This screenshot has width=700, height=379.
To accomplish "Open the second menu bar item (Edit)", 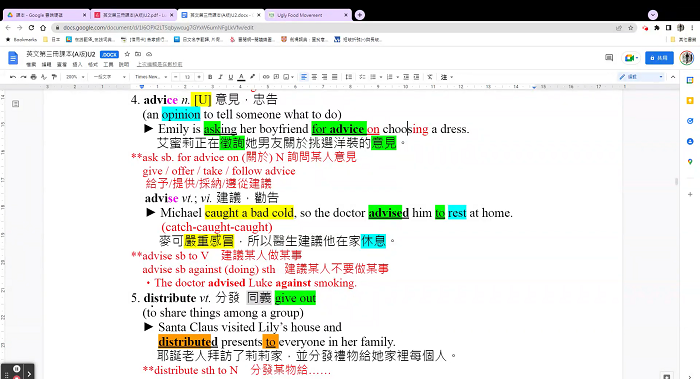I will [46, 64].
